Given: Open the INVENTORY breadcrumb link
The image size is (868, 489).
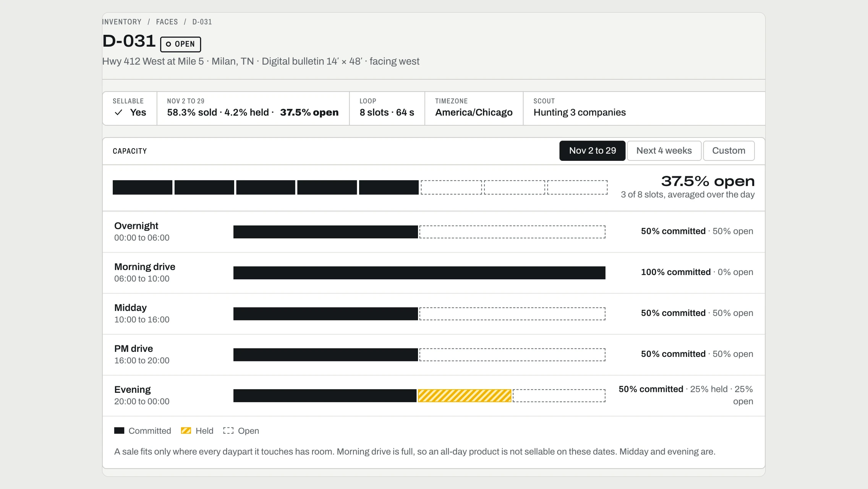Looking at the screenshot, I should tap(121, 22).
